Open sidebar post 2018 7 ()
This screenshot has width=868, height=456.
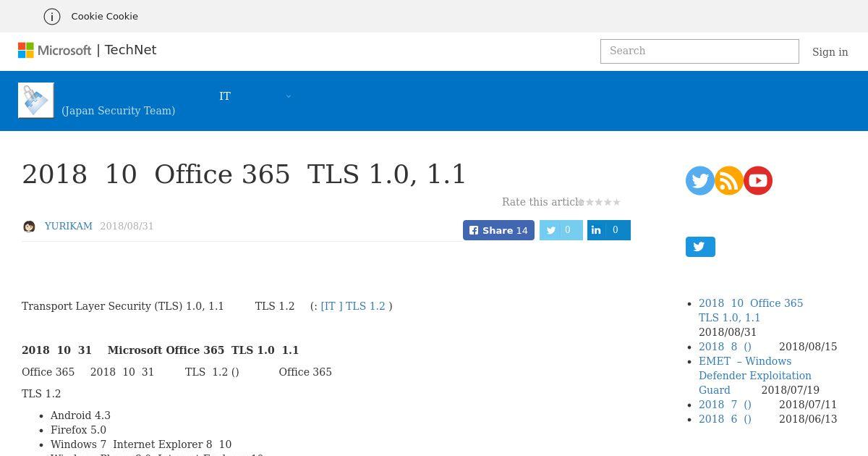pos(725,405)
